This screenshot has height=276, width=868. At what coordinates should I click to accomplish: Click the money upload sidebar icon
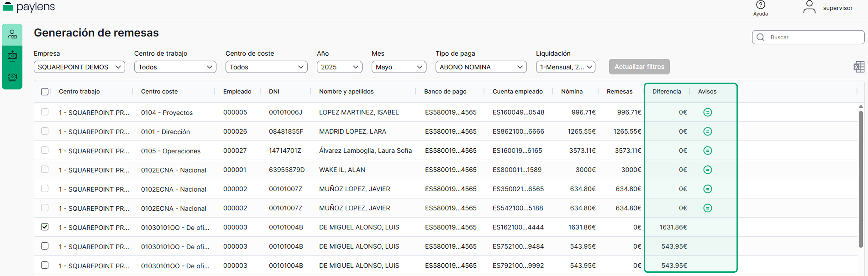pyautogui.click(x=12, y=56)
